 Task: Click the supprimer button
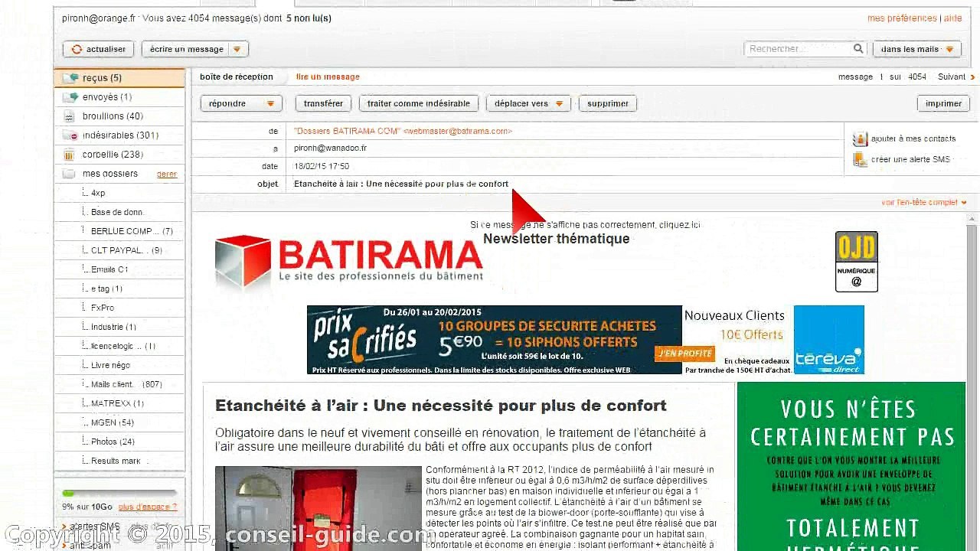tap(608, 103)
